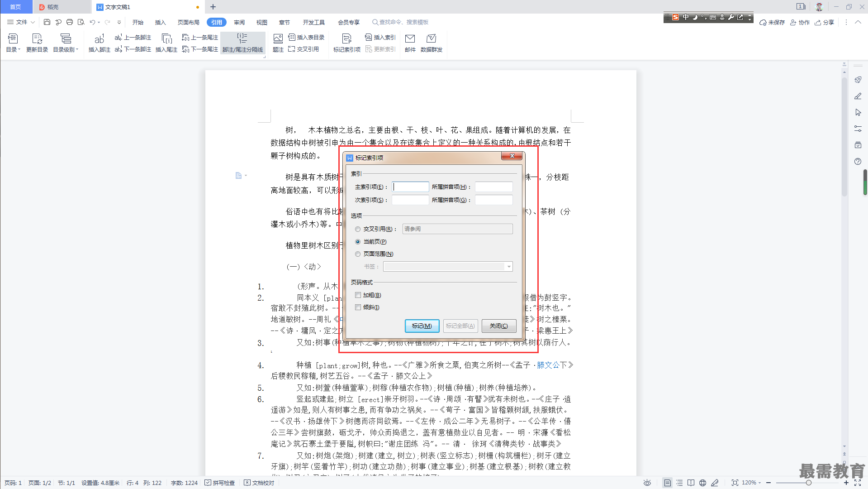This screenshot has height=489, width=868.
Task: Go to 下一条脚注 next footnote
Action: coord(133,49)
